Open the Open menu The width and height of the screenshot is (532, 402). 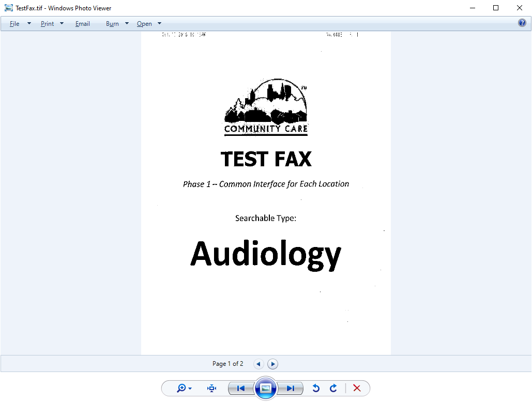[144, 24]
